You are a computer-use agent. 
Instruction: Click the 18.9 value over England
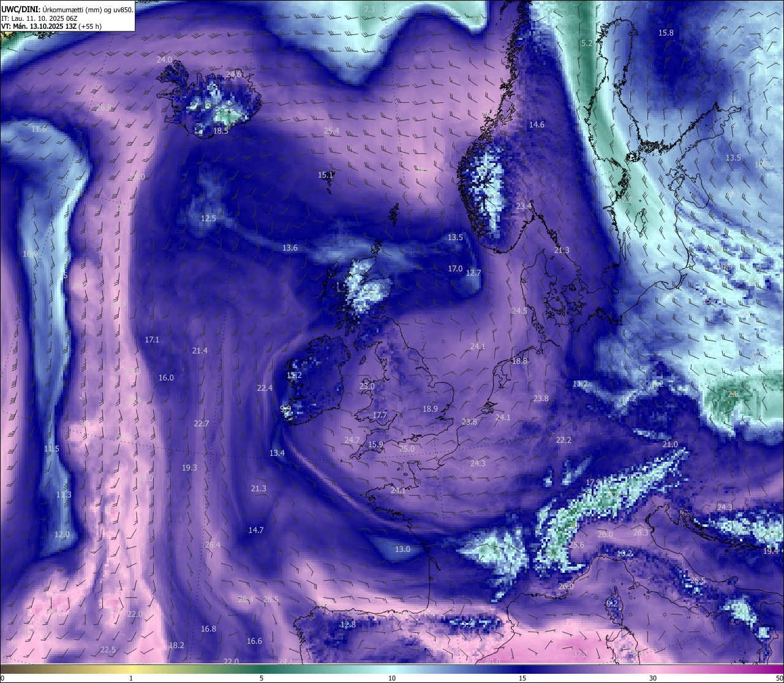430,409
